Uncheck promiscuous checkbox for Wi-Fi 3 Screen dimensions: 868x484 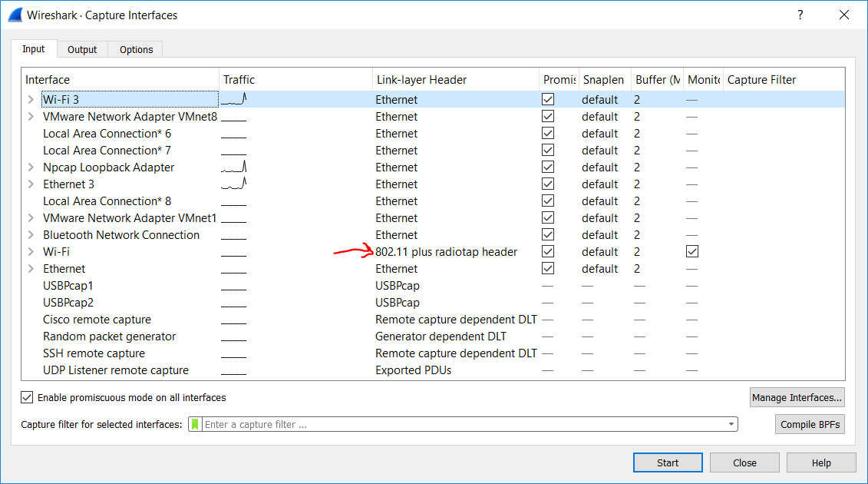click(x=548, y=99)
